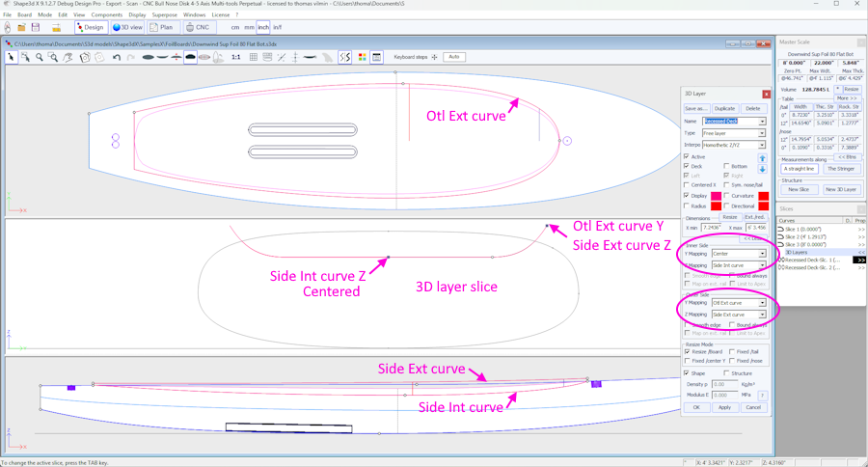868x467 pixels.
Task: Pick the pink Display color swatch
Action: click(716, 196)
